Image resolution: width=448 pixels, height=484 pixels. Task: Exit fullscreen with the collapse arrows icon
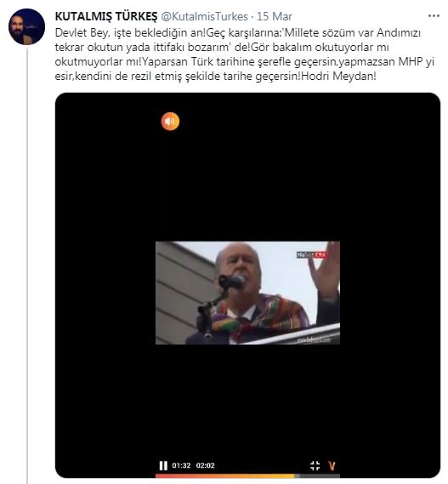315,465
